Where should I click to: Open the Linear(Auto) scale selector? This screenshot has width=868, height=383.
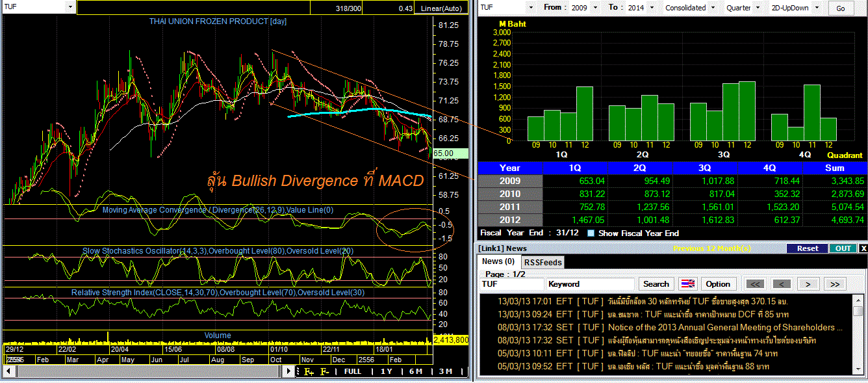point(440,8)
